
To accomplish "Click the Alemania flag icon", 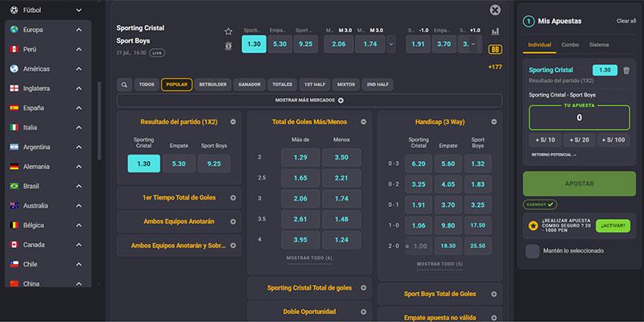I will 14,167.
